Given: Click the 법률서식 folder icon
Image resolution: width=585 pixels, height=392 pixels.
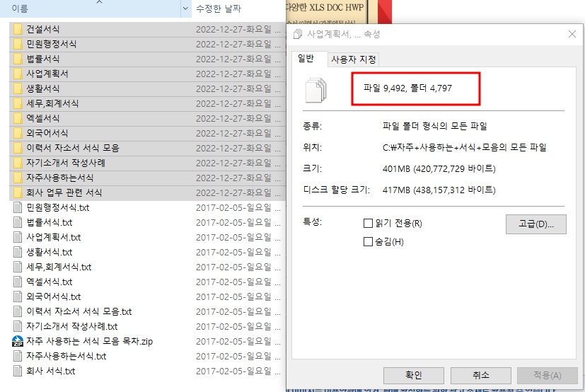Looking at the screenshot, I should pyautogui.click(x=18, y=59).
